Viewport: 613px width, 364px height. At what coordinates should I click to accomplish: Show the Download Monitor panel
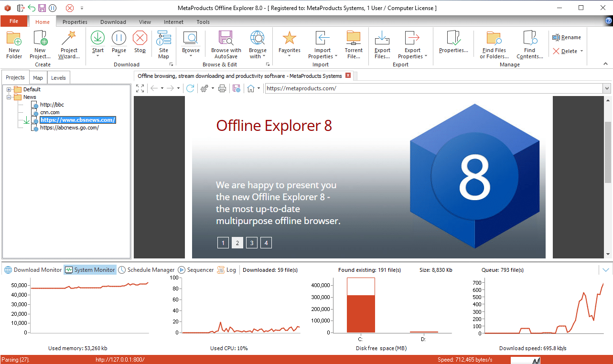click(x=33, y=270)
